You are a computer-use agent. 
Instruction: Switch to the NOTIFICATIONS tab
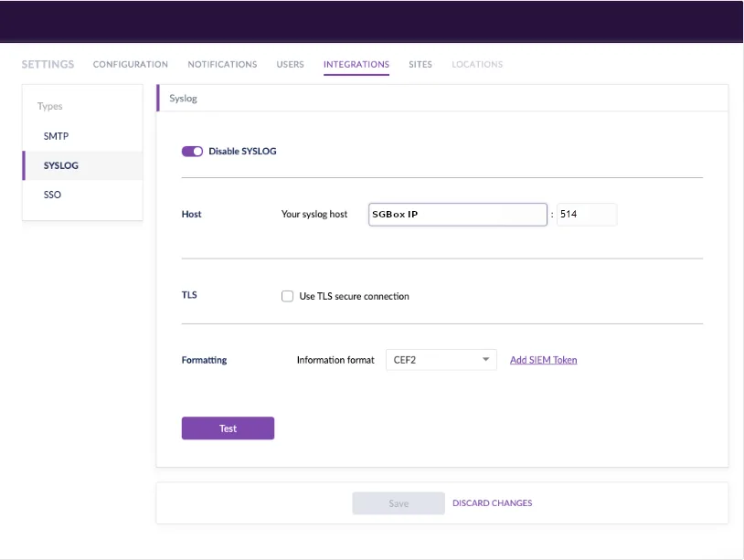tap(222, 64)
